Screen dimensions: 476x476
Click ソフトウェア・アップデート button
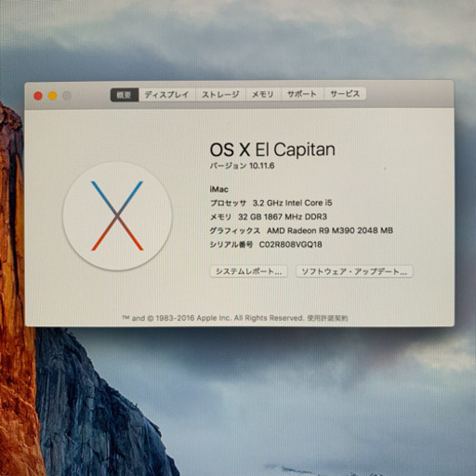click(354, 271)
